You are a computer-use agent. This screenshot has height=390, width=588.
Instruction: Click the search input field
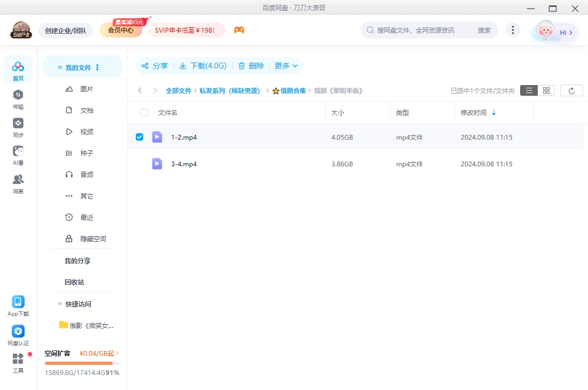point(422,30)
